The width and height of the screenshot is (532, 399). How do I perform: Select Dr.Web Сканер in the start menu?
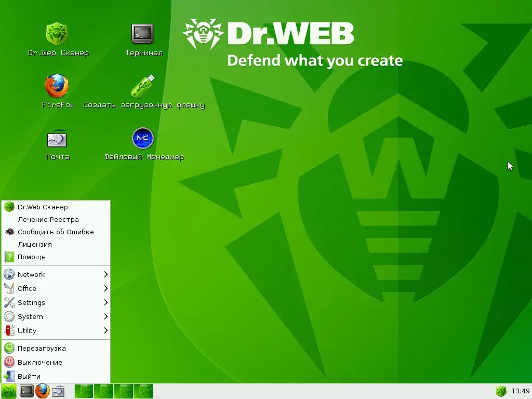[x=56, y=207]
